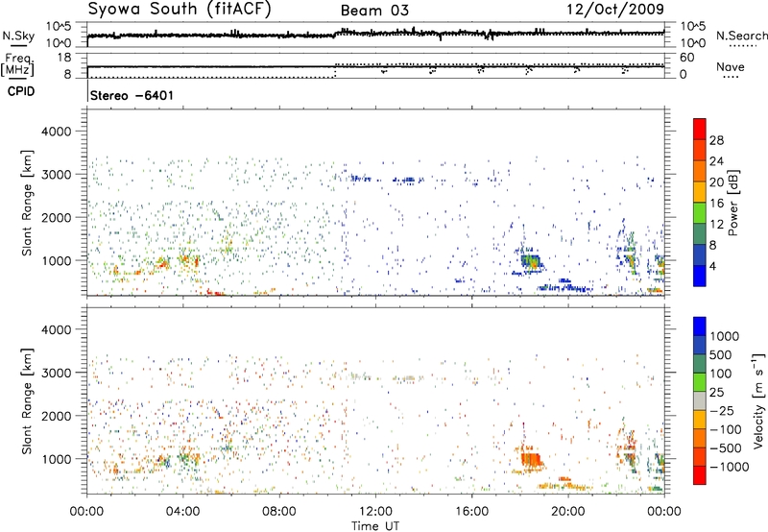Click the top blue segment of the velocity colorbar

700,326
